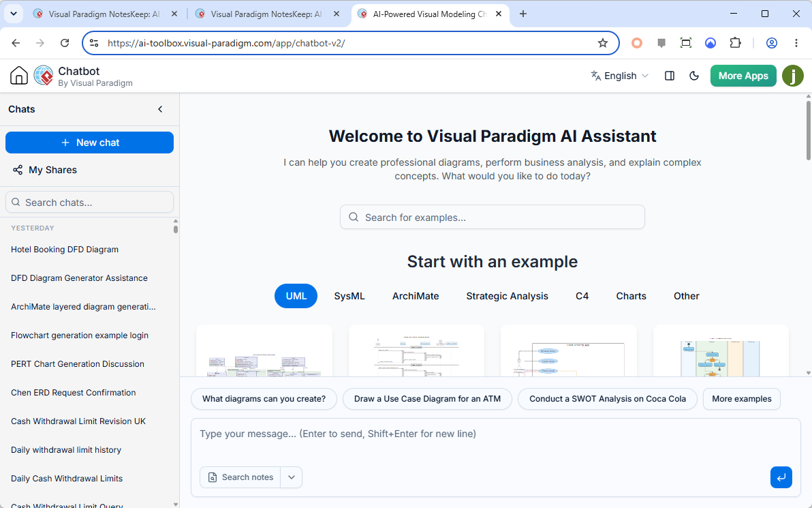Open the user avatar 'j' menu

(792, 76)
